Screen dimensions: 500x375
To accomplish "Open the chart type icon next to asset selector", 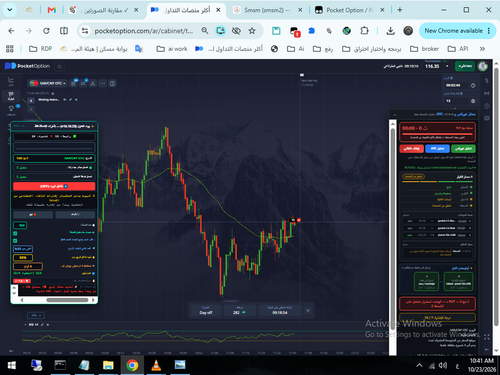I will click(73, 83).
